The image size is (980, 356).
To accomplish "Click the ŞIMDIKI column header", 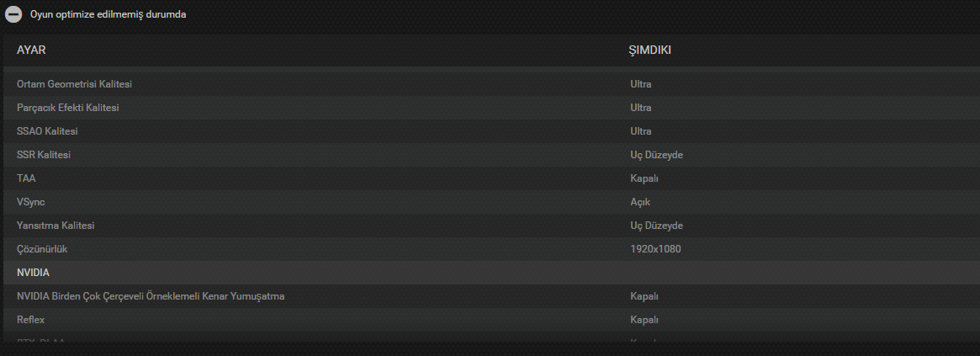I will 649,50.
